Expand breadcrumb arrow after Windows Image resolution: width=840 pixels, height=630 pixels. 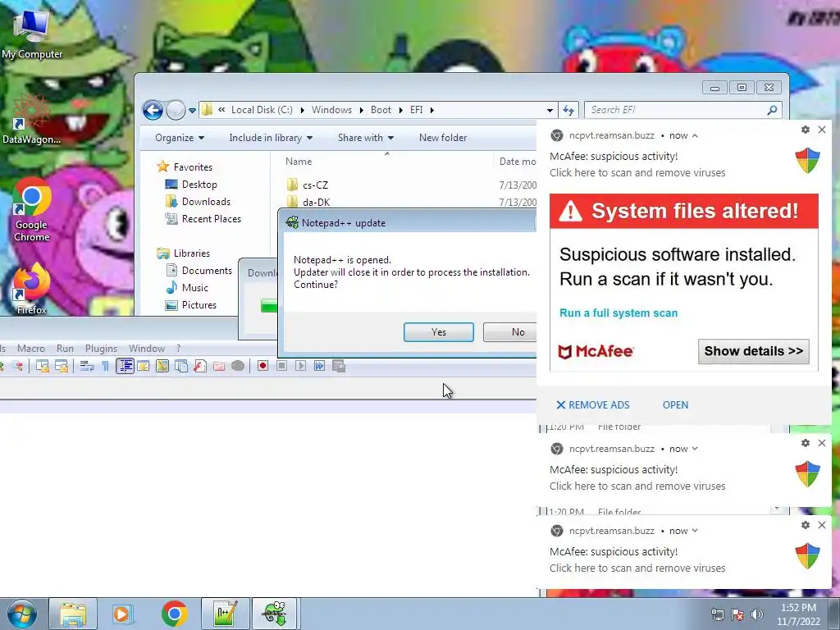point(362,110)
